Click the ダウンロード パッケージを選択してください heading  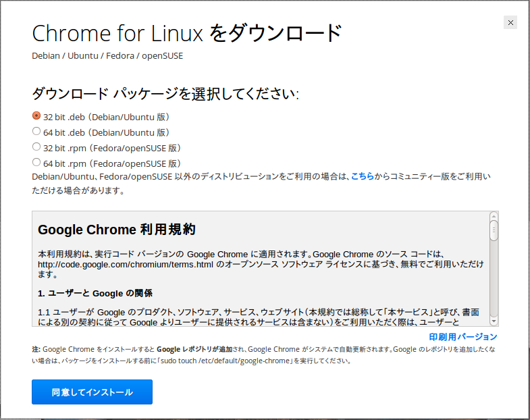click(x=165, y=93)
